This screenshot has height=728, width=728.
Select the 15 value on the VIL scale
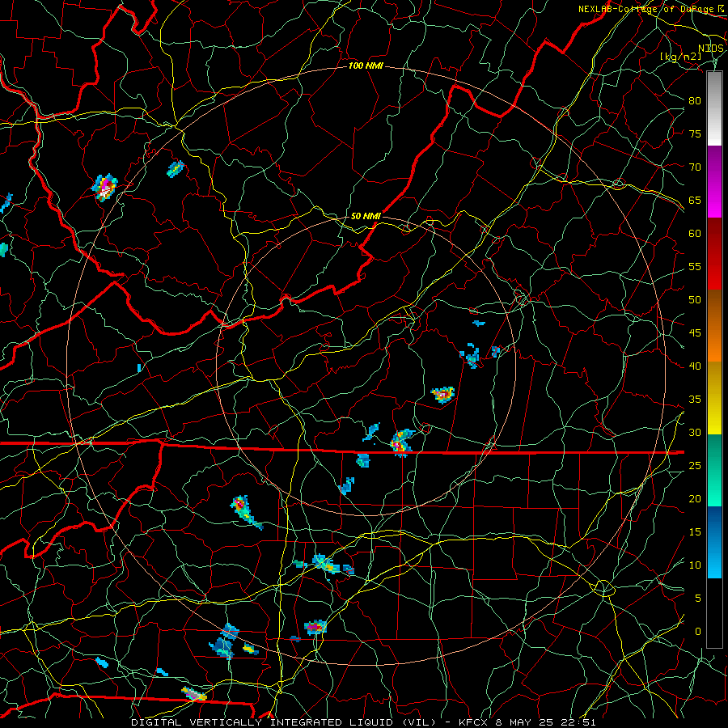(695, 532)
